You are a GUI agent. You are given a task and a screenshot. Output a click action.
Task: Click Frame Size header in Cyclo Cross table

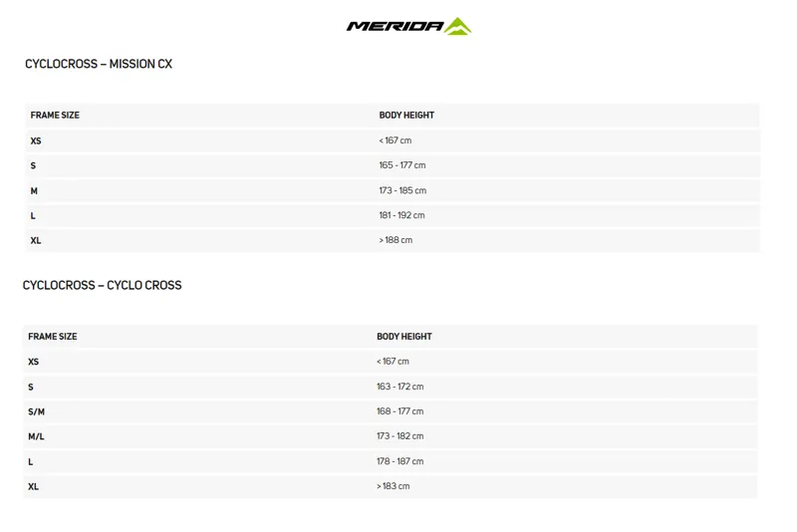(x=53, y=337)
